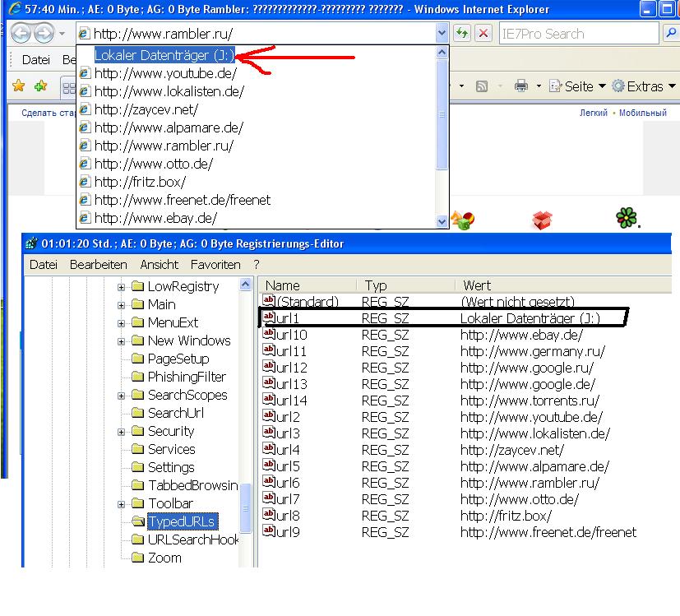This screenshot has width=680, height=616.
Task: Expand the Security registry key
Action: [122, 432]
